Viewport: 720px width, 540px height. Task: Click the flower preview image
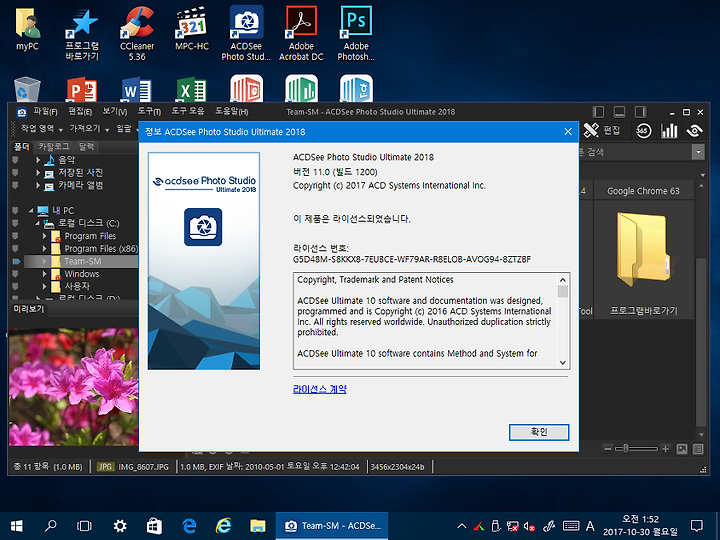coord(73,387)
